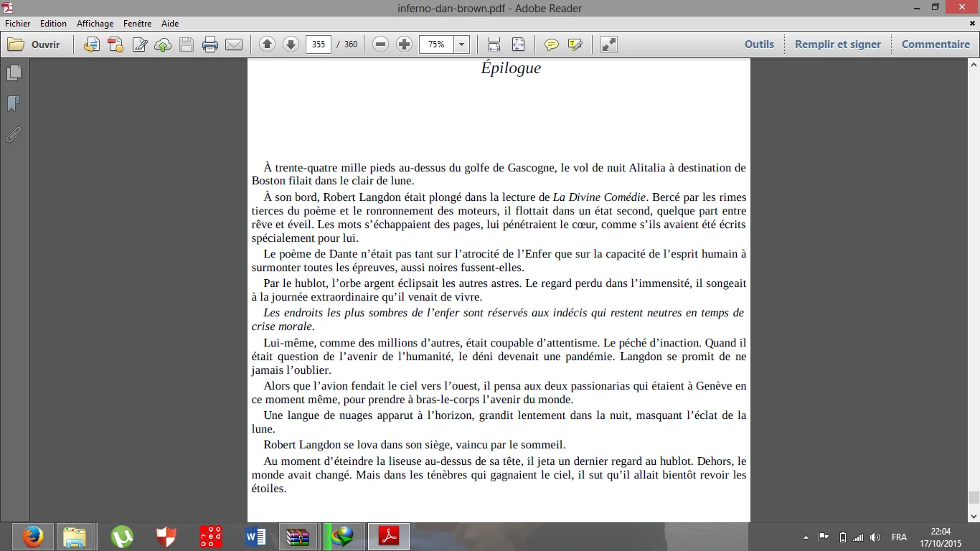Go to the previous page with up arrow
This screenshot has height=551, width=980.
tap(267, 44)
